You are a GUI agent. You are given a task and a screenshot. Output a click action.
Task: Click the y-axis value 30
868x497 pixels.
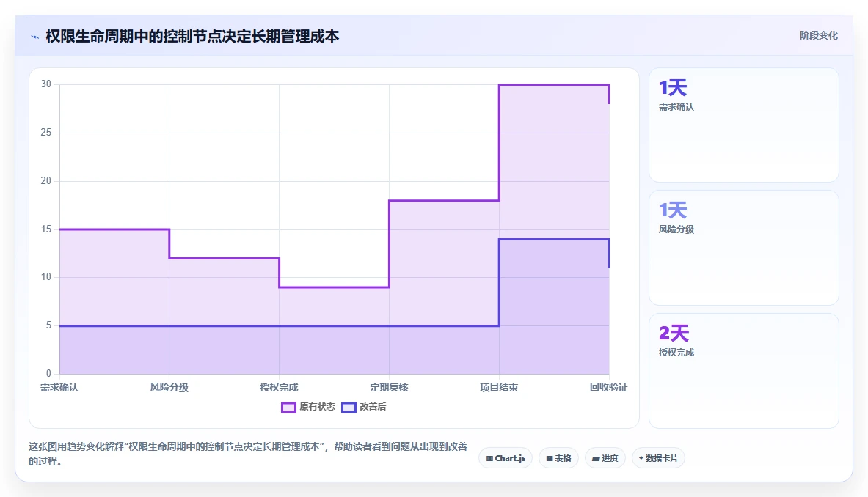[x=46, y=84]
